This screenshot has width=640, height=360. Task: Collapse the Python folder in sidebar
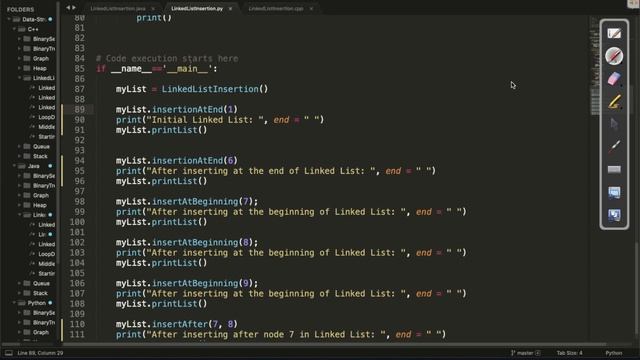pos(14,303)
